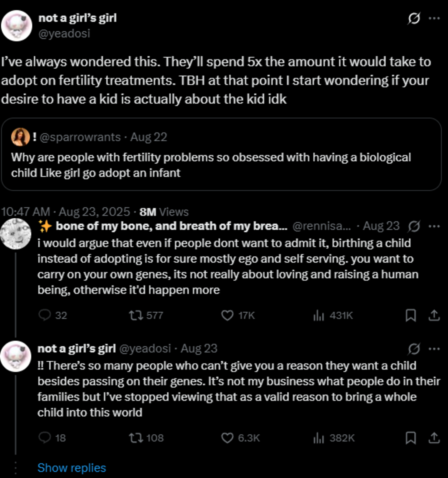Reply to the yeadosi comment with 18 replies
Viewport: 448px width, 478px height.
coord(45,438)
